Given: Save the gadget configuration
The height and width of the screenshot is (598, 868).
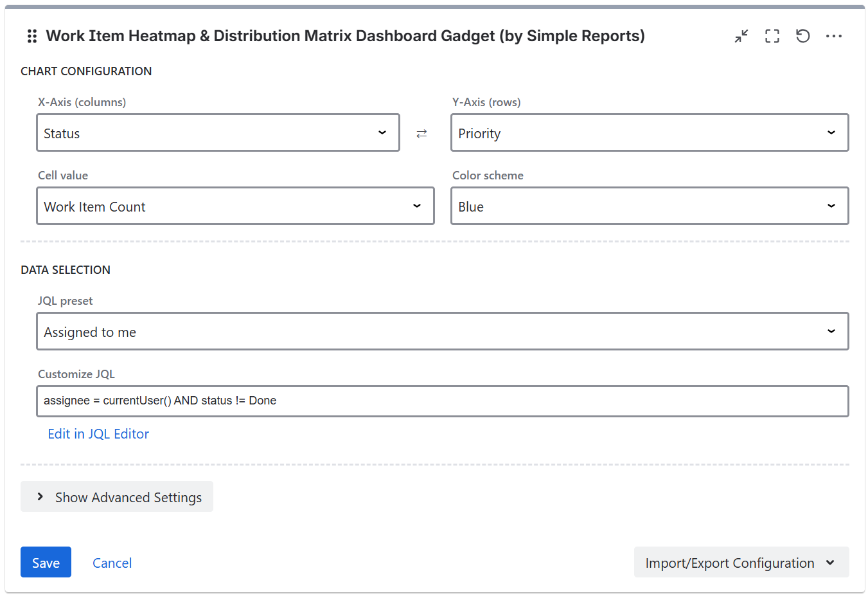Looking at the screenshot, I should pyautogui.click(x=46, y=563).
